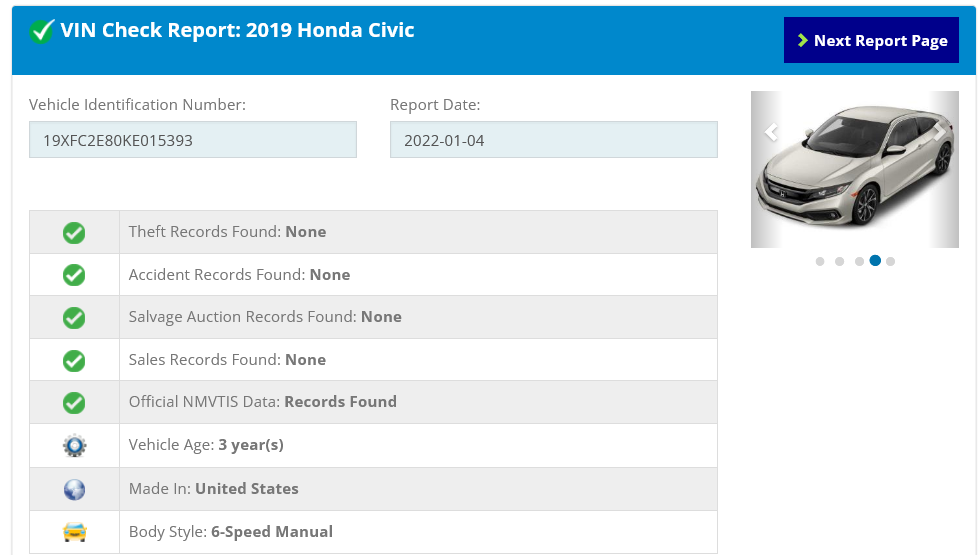Click the Report Date field

point(553,140)
